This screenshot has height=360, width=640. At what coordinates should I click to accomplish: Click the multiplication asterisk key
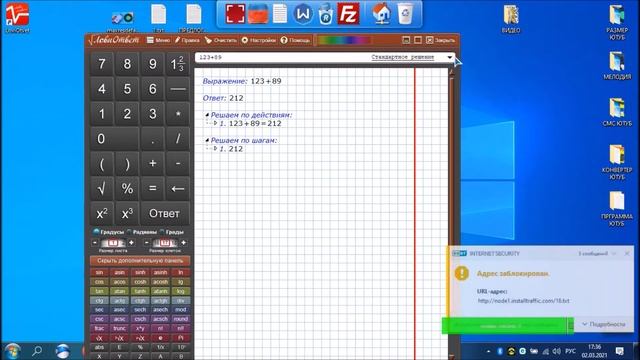[x=178, y=113]
